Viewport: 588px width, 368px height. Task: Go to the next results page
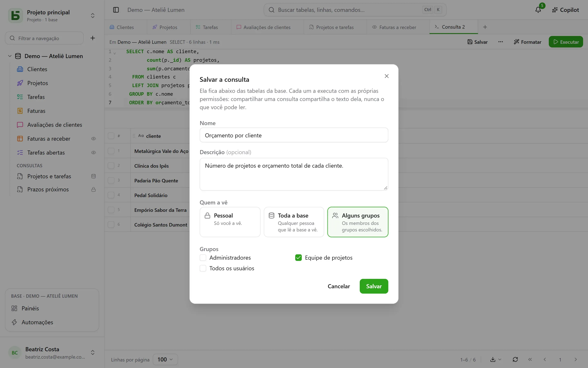click(575, 359)
